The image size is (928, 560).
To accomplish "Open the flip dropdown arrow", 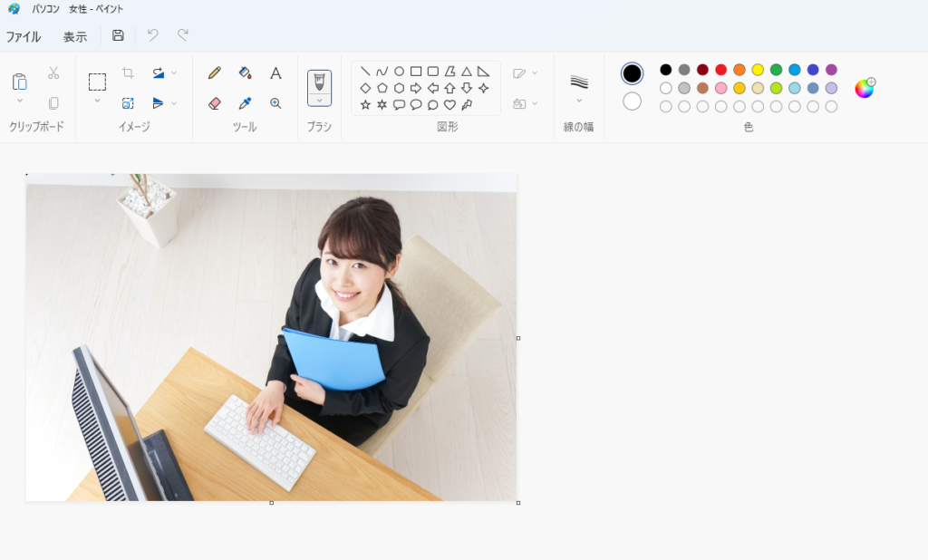I will point(174,103).
